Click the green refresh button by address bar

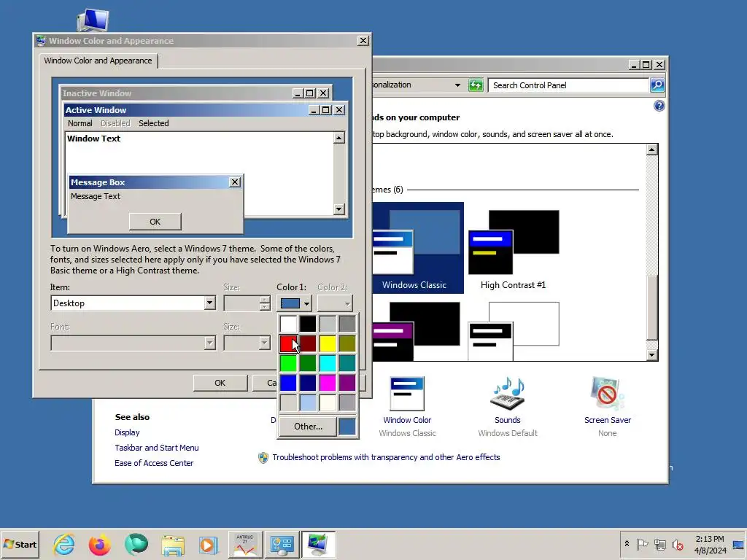point(476,85)
